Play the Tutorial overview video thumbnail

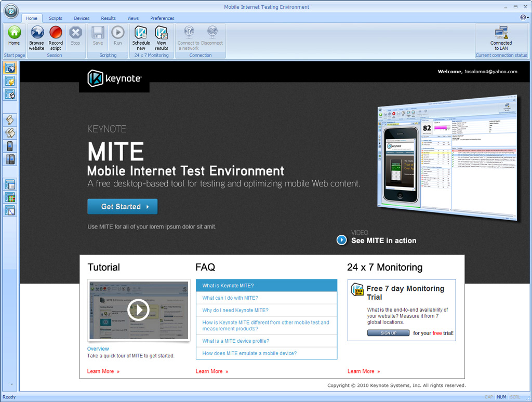[138, 310]
